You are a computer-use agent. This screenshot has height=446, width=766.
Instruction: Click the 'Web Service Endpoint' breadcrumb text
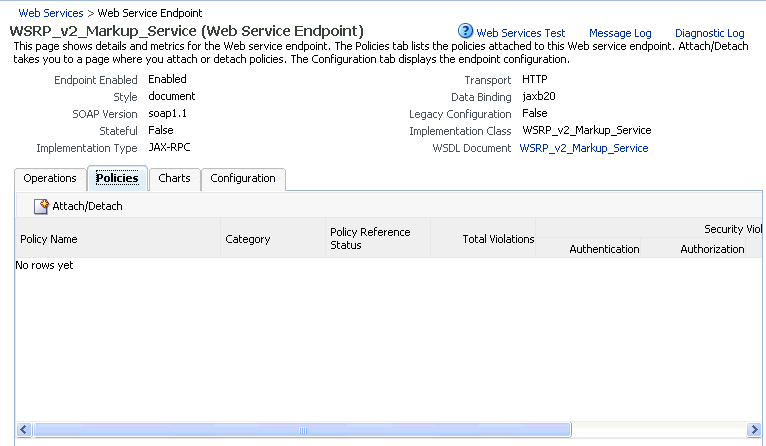tap(150, 13)
